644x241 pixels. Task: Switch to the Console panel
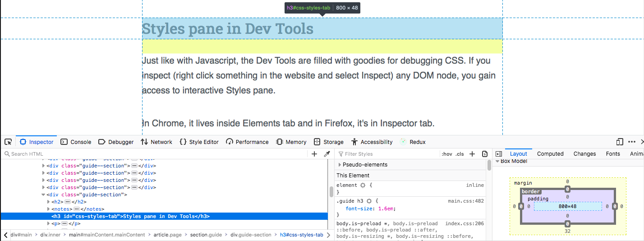76,142
